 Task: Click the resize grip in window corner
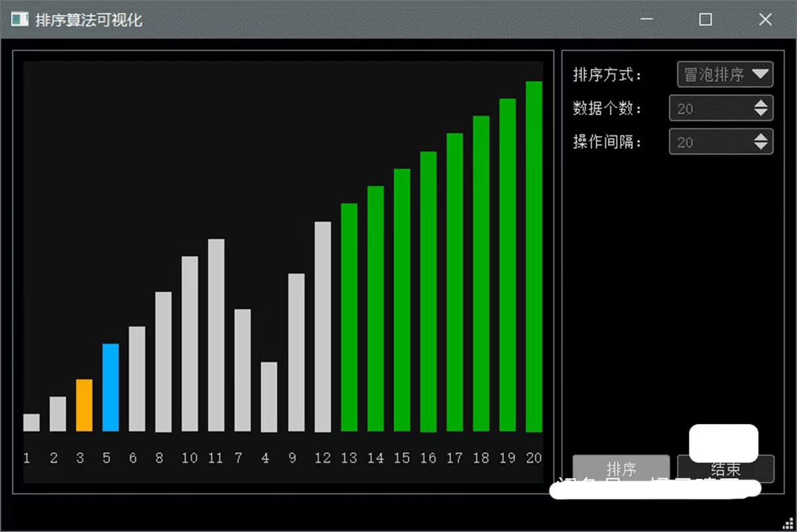[788, 523]
